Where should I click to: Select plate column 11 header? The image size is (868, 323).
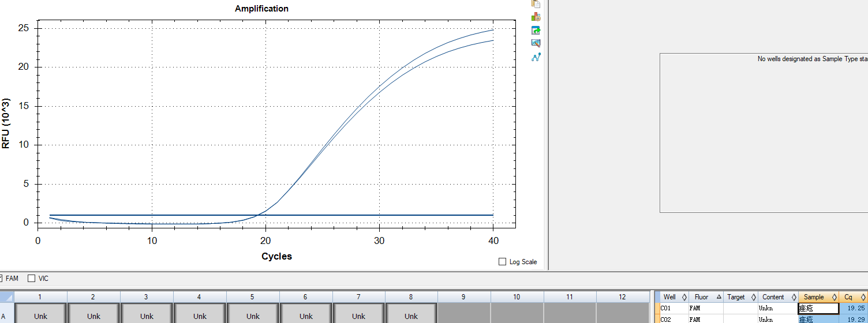(x=570, y=297)
